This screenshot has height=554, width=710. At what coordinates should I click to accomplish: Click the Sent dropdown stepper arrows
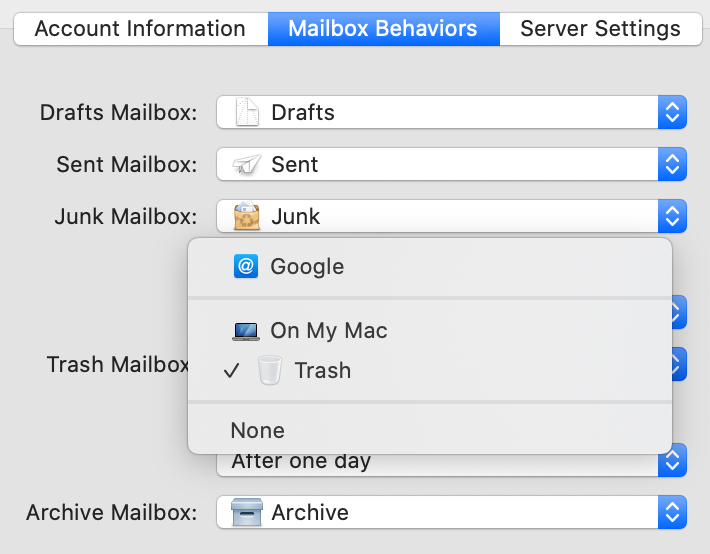click(672, 164)
